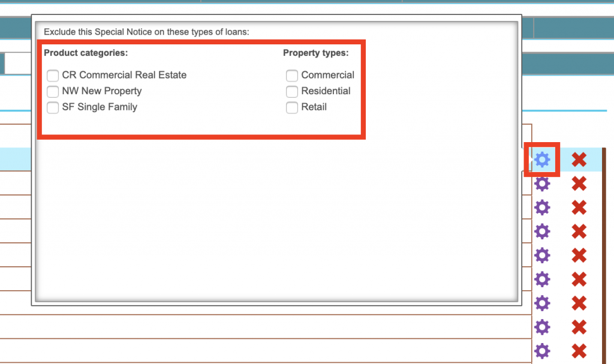Viewport: 614px width, 364px height.
Task: Check the CR Commercial Real Estate checkbox
Action: coord(53,76)
